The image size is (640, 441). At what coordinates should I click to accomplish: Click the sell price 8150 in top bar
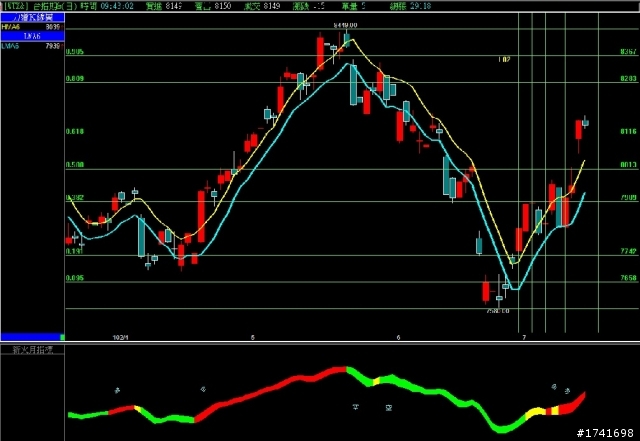point(222,6)
